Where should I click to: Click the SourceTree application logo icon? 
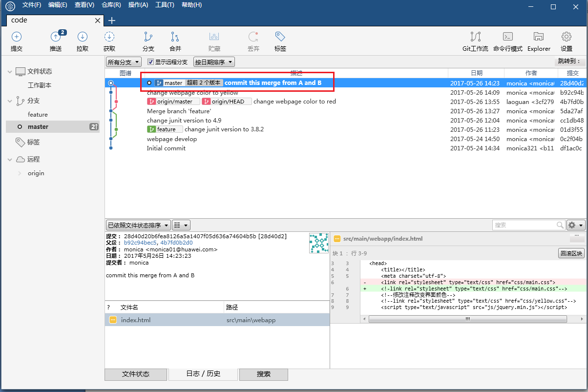[x=10, y=6]
